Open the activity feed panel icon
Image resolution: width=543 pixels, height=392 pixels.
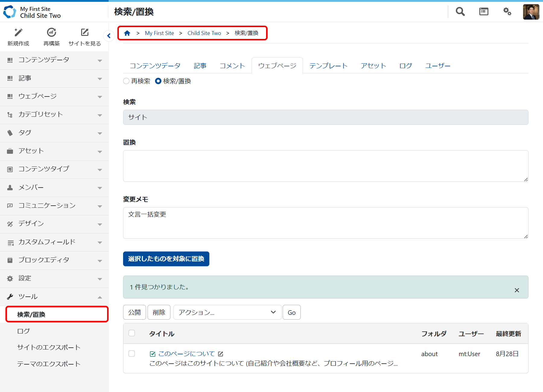coord(484,12)
